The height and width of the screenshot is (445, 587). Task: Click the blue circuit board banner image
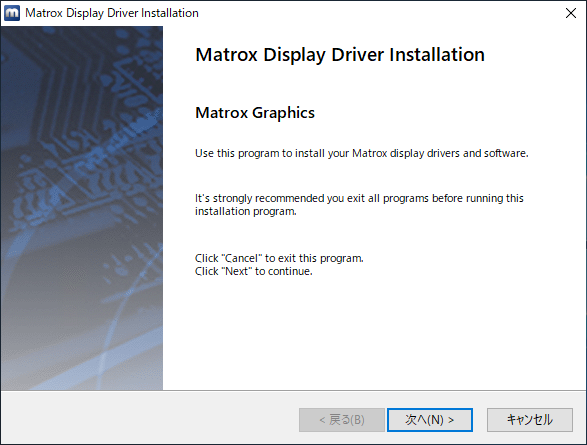pos(82,150)
